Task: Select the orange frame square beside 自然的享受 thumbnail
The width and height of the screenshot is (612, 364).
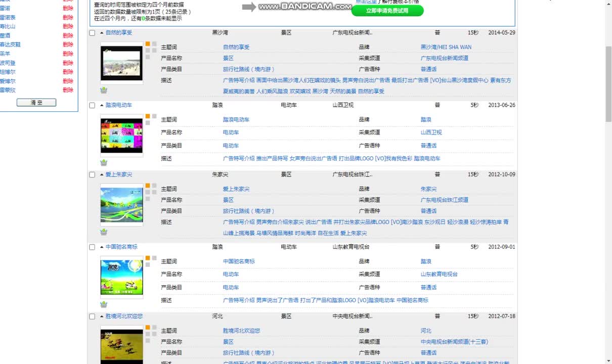Action: tap(148, 44)
